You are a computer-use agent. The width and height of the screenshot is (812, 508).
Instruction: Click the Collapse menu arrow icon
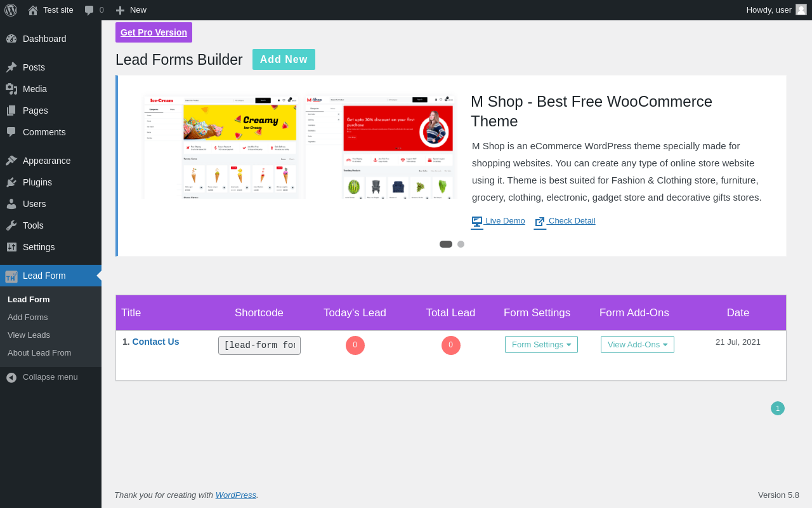11,377
